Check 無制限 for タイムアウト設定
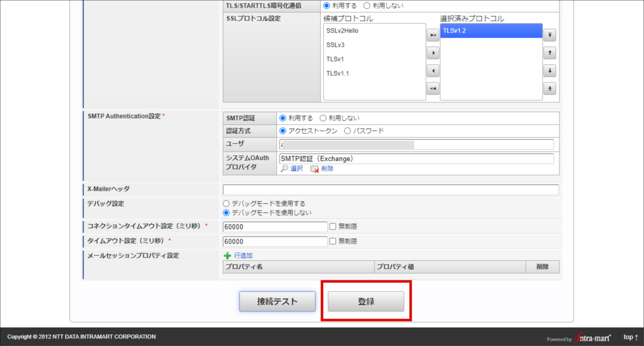644x346 pixels. coord(333,241)
